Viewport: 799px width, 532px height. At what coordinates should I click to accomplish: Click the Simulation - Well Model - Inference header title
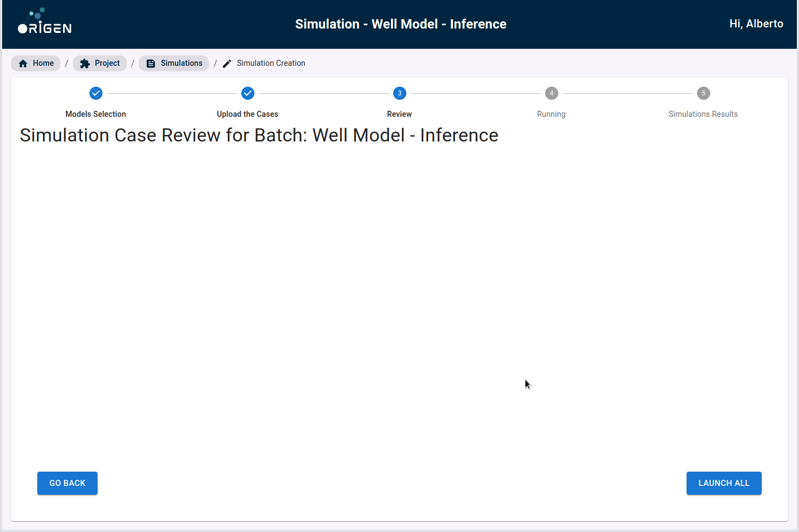(401, 24)
